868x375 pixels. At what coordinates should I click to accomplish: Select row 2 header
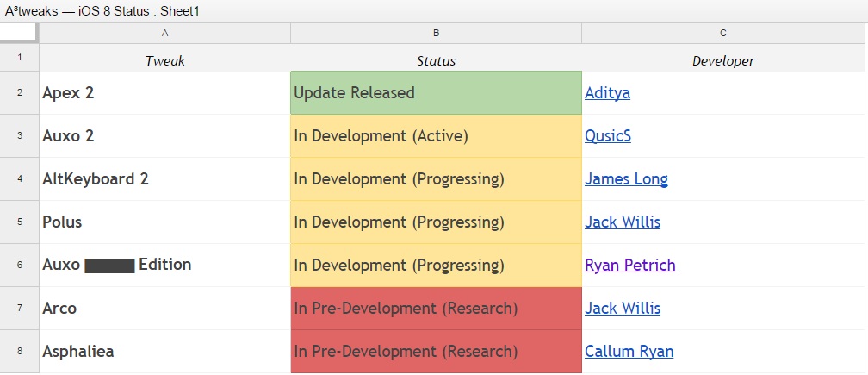[20, 92]
